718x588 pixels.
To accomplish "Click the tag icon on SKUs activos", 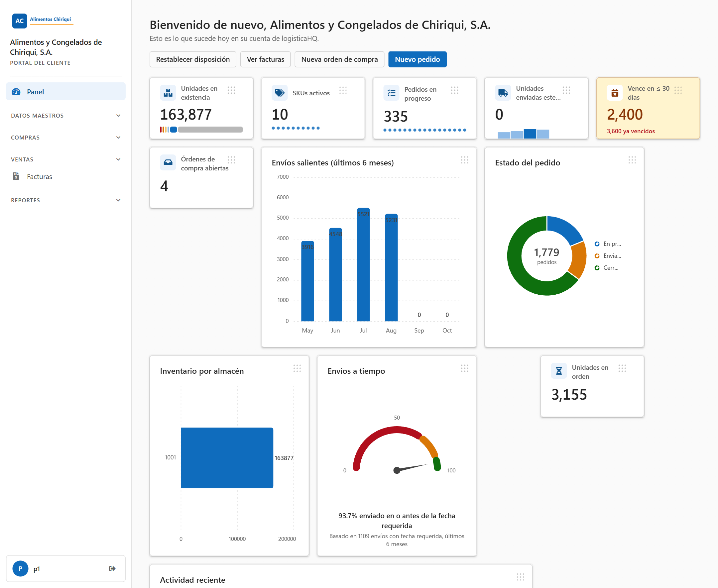I will pyautogui.click(x=280, y=92).
